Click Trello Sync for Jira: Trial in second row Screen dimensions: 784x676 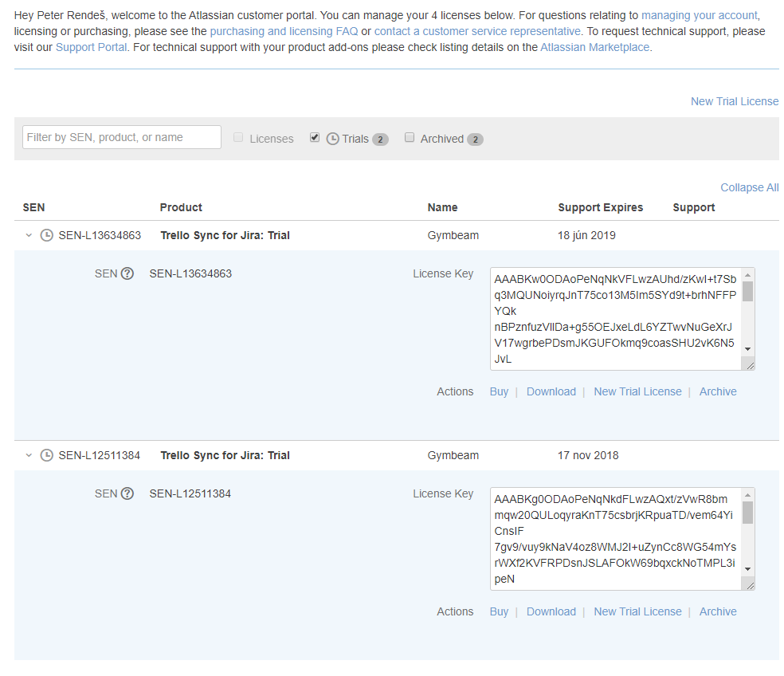[x=225, y=455]
